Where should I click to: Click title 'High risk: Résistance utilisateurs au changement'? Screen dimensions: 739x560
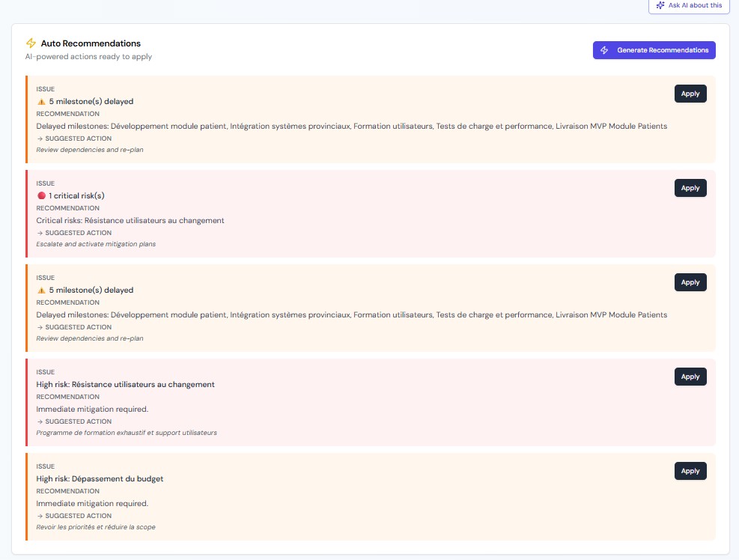click(125, 384)
